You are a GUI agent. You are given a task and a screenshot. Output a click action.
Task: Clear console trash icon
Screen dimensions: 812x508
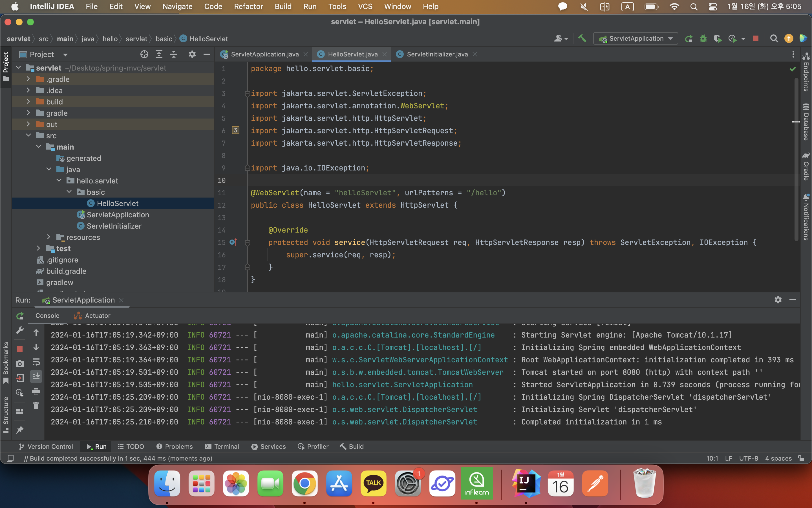pos(36,406)
